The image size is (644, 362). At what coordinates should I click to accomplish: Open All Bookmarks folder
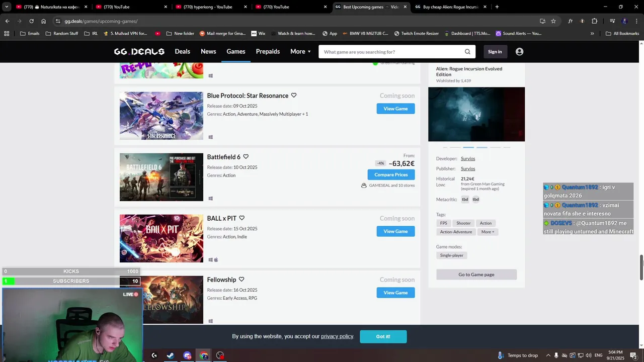click(622, 34)
